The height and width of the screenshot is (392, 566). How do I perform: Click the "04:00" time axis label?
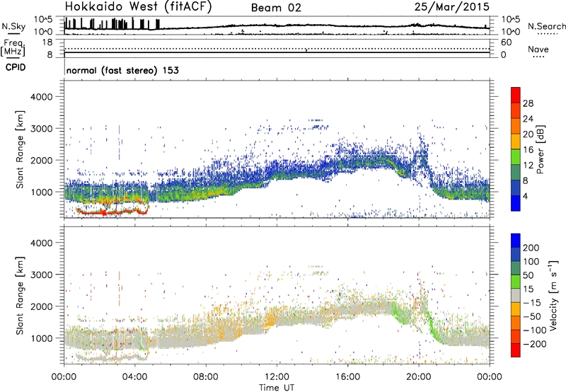[x=135, y=377]
